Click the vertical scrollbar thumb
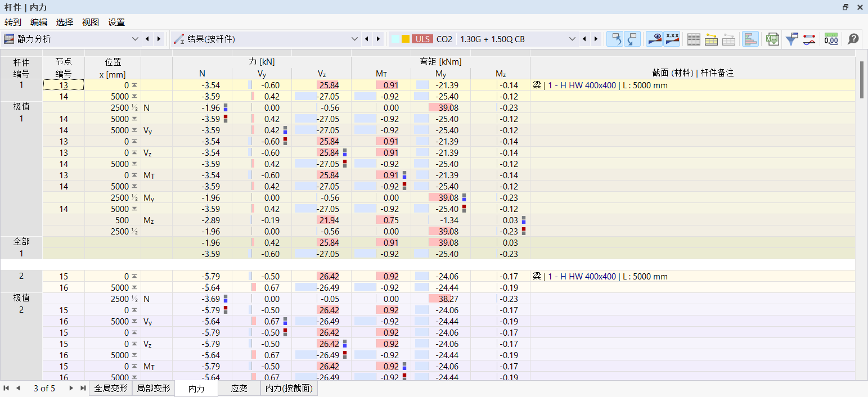The height and width of the screenshot is (397, 868). tap(862, 80)
